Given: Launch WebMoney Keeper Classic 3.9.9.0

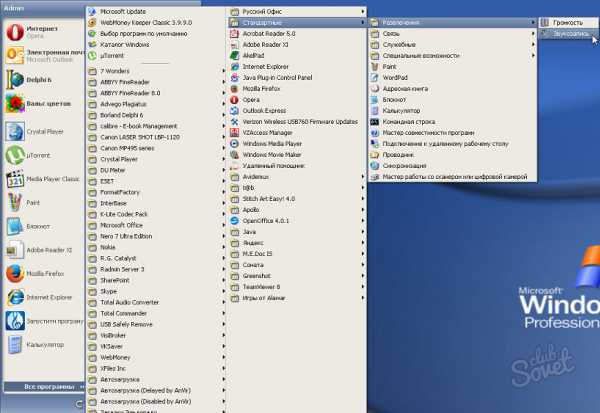Looking at the screenshot, I should point(155,23).
